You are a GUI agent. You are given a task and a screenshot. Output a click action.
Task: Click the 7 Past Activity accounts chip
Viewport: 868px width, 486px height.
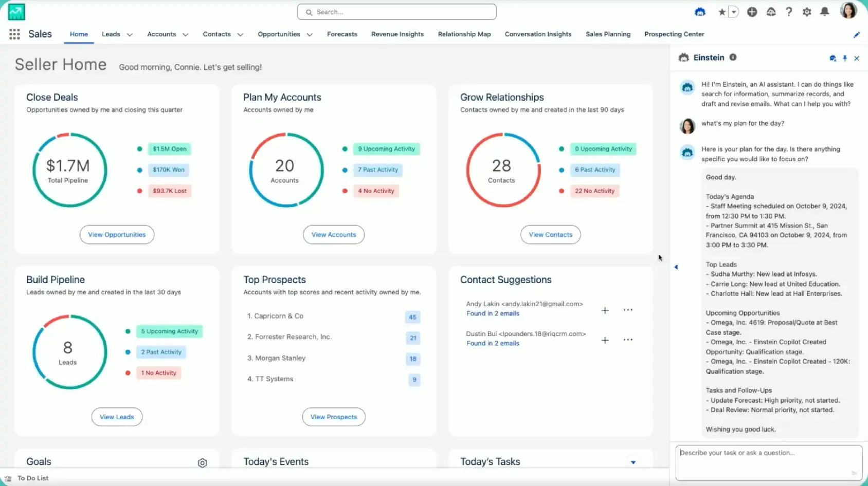click(378, 170)
